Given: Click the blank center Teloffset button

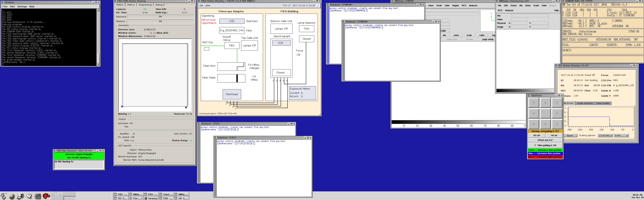Looking at the screenshot, I should click(545, 113).
